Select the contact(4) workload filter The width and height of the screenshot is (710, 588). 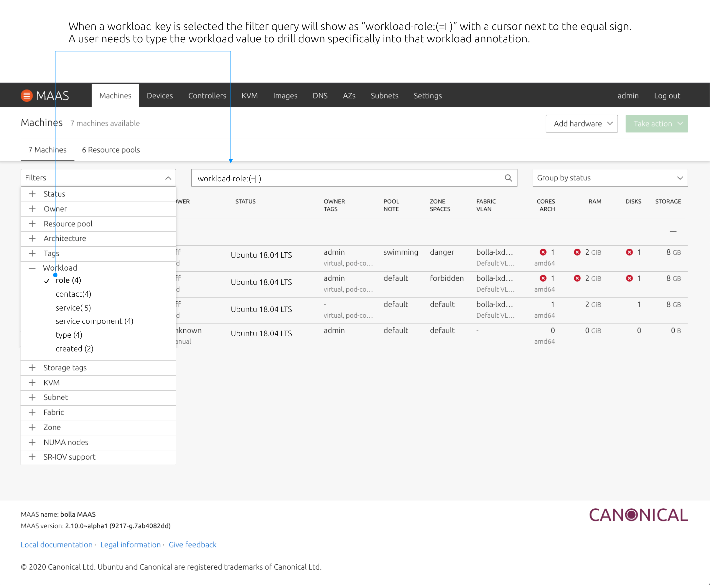[73, 294]
